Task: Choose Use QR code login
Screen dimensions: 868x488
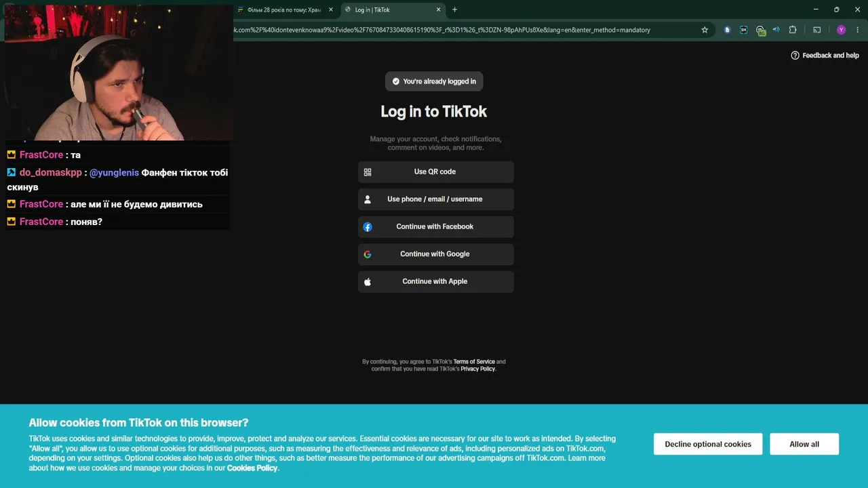Action: 436,172
